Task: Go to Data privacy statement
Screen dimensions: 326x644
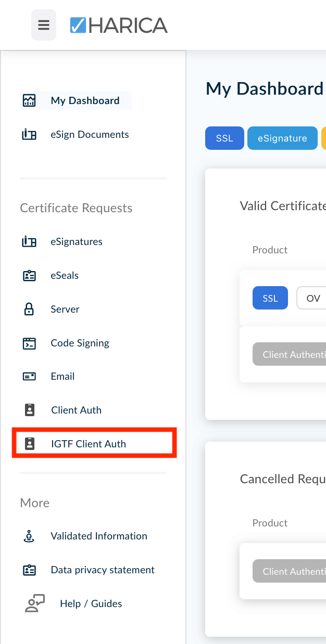Action: 103,570
